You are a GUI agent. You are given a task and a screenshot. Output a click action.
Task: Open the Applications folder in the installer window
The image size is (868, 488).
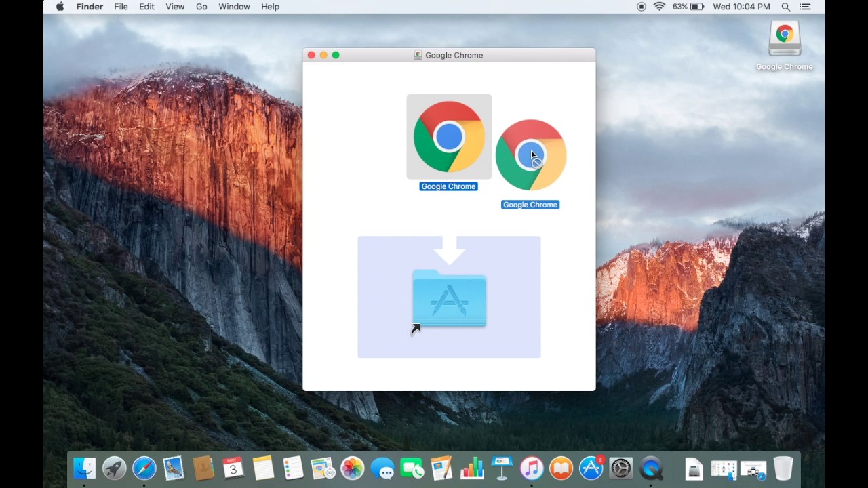click(448, 298)
